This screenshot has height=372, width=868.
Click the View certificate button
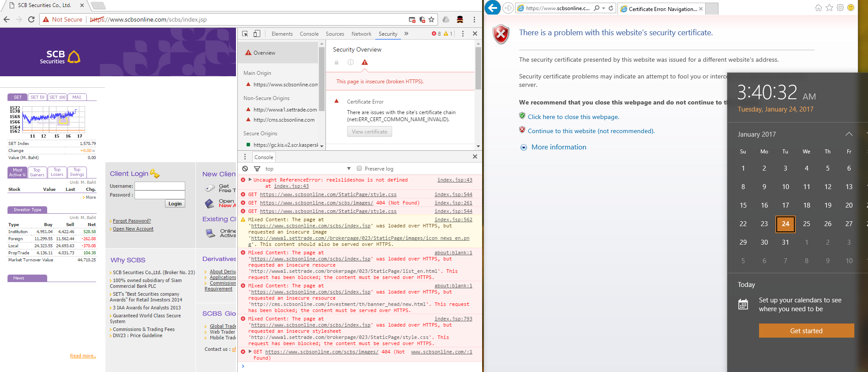tap(370, 132)
